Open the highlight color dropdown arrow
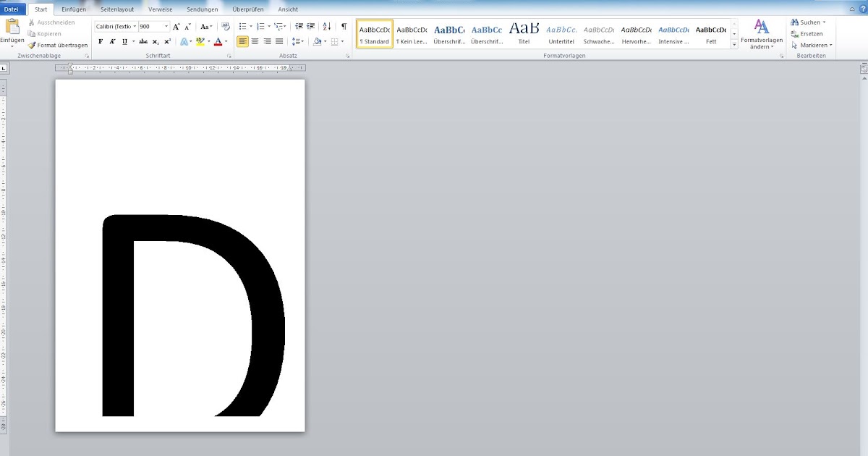 209,42
